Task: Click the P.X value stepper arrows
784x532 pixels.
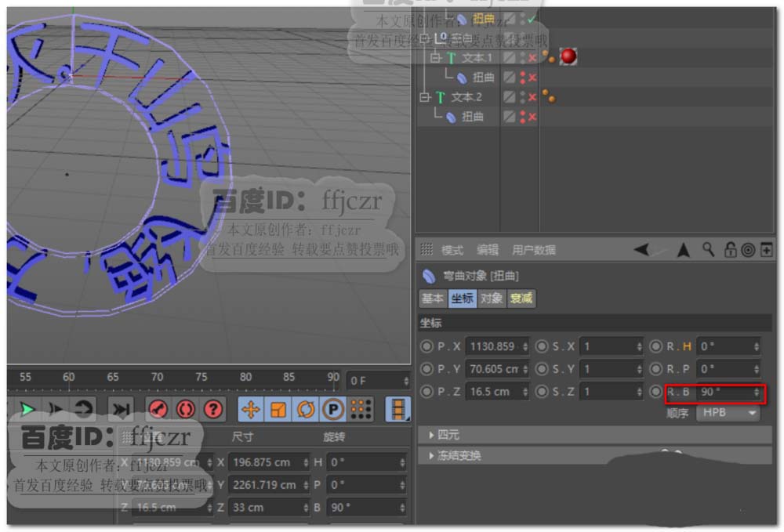Action: (x=525, y=346)
